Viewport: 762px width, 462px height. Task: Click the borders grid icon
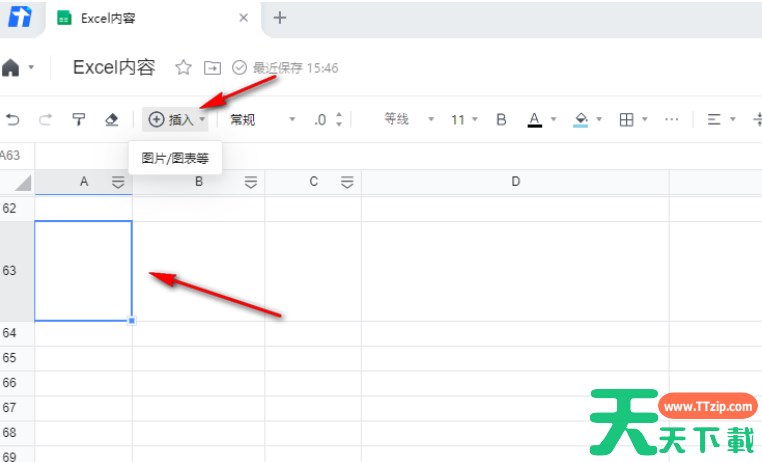pyautogui.click(x=626, y=120)
